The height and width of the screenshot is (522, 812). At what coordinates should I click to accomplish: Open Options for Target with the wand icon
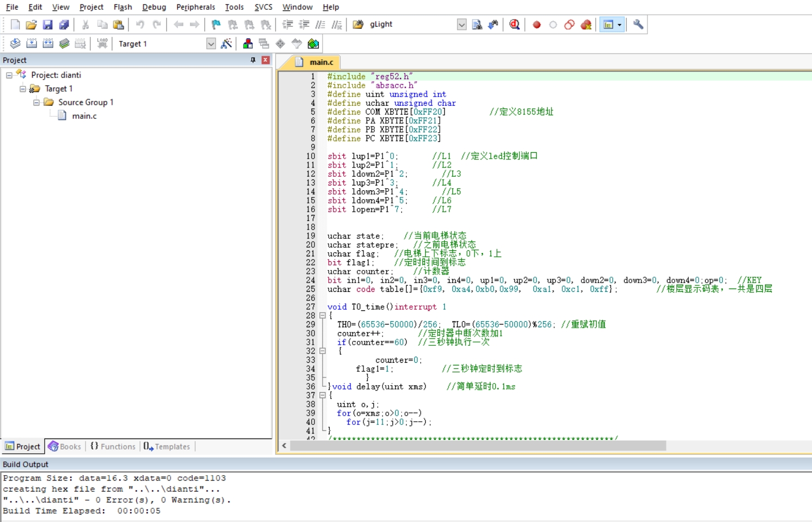227,44
